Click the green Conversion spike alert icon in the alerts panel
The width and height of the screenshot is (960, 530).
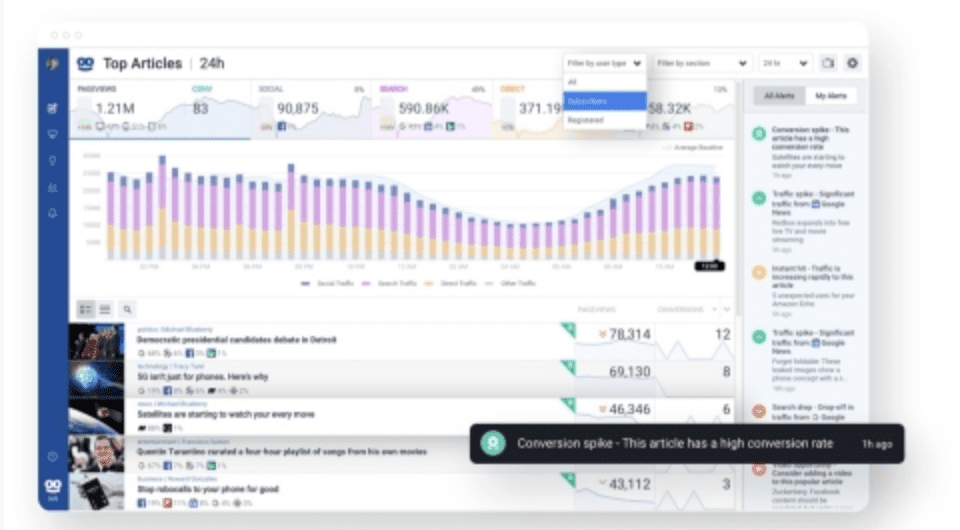tap(759, 134)
